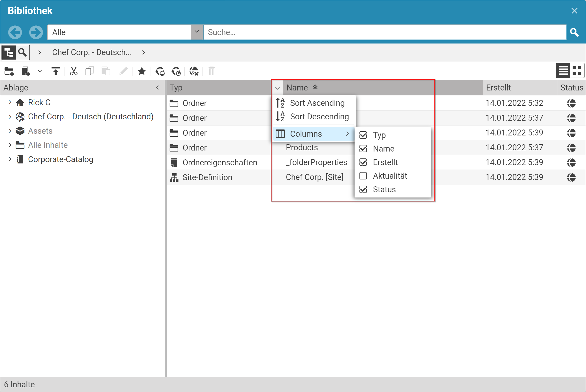Uncheck the Erstellt column checkbox
586x392 pixels.
coord(363,162)
